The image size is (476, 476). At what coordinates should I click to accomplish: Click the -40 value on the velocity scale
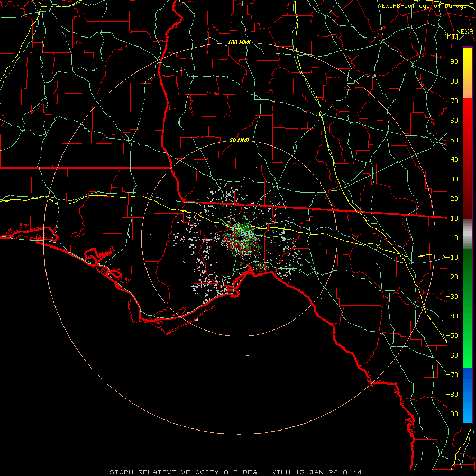click(x=452, y=316)
